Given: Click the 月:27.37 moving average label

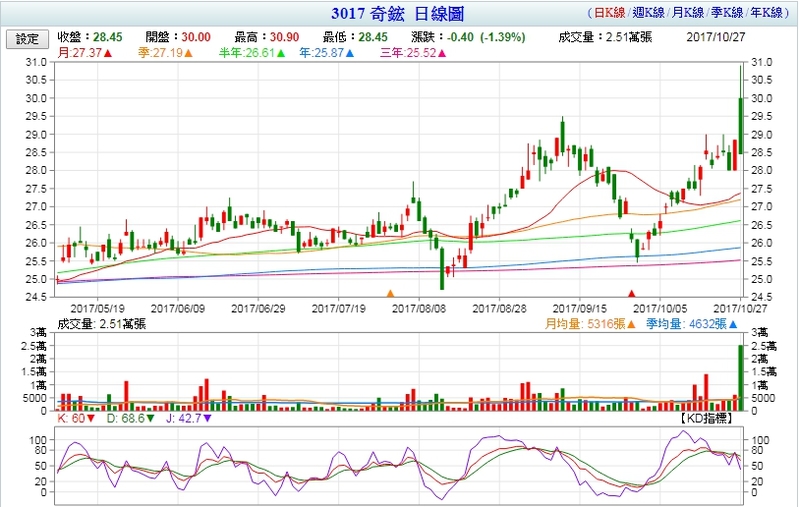Looking at the screenshot, I should tap(79, 53).
